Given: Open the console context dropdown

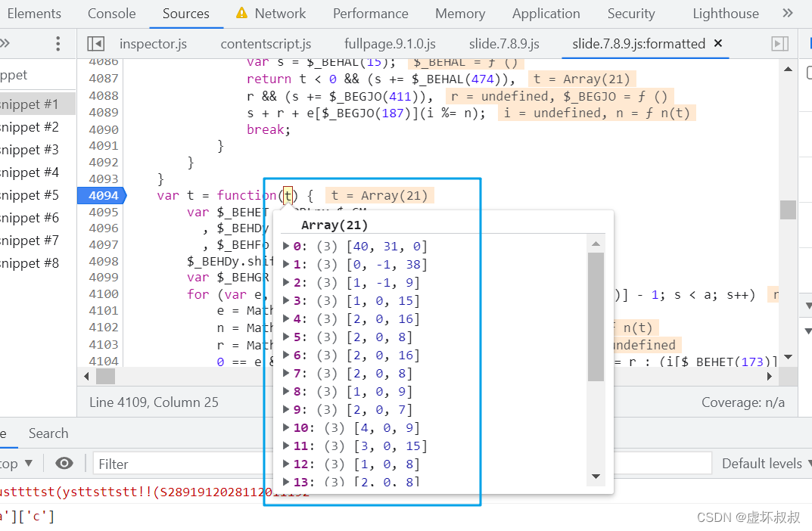Looking at the screenshot, I should (16, 464).
